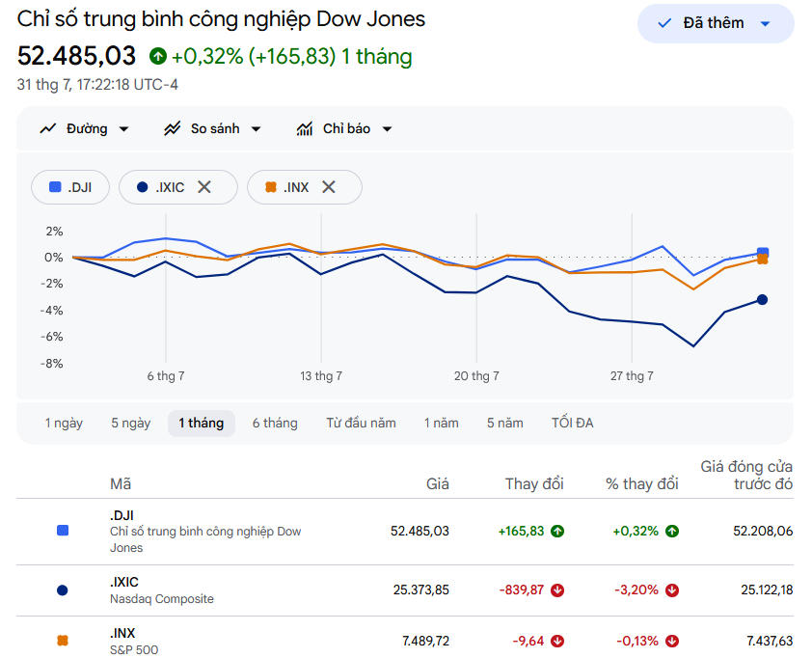Screen dimensions: 812x658
Task: Click the compare chart icon
Action: click(x=173, y=128)
